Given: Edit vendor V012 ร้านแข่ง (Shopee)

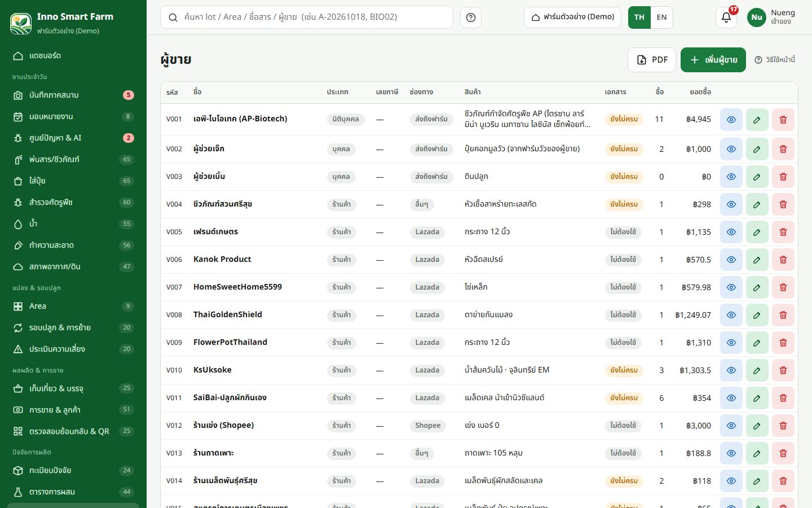Looking at the screenshot, I should click(757, 426).
